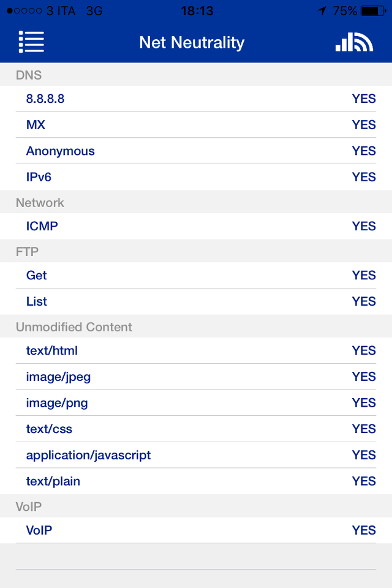Viewport: 392px width, 588px height.
Task: Tap the carrier signal dots
Action: pyautogui.click(x=24, y=11)
